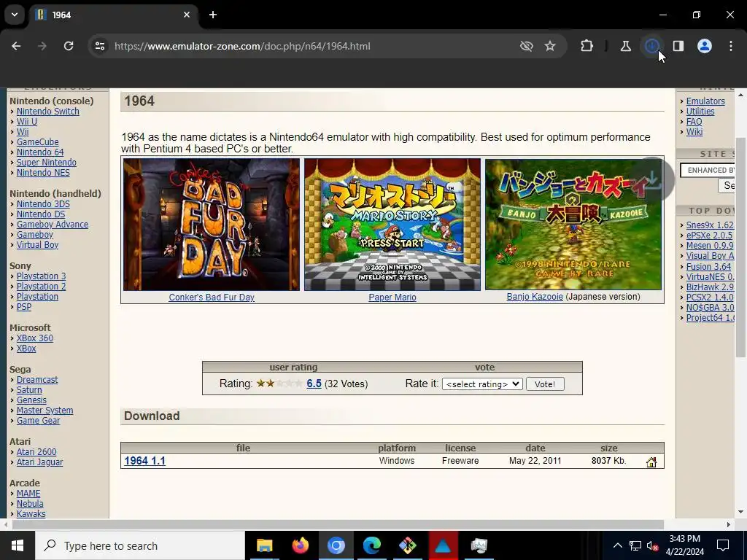Open Microsoft Edge from taskbar
This screenshot has width=747, height=560.
click(x=371, y=545)
